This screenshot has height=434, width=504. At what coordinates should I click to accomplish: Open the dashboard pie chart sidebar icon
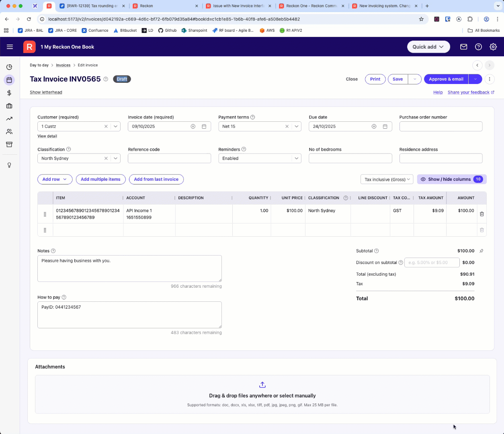(x=9, y=67)
